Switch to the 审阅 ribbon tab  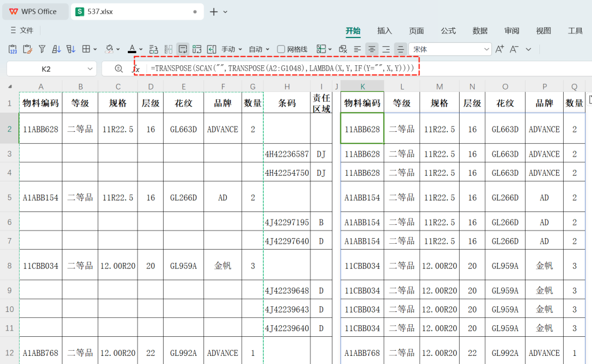pos(512,31)
